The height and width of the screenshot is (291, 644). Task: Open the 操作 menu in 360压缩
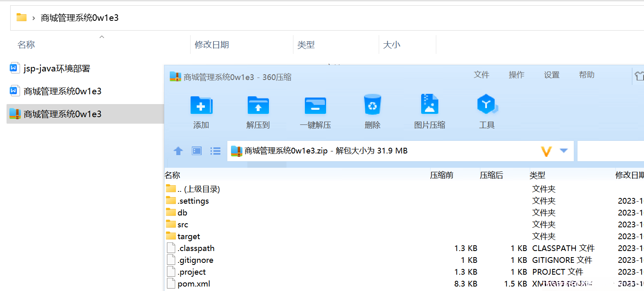pyautogui.click(x=517, y=75)
